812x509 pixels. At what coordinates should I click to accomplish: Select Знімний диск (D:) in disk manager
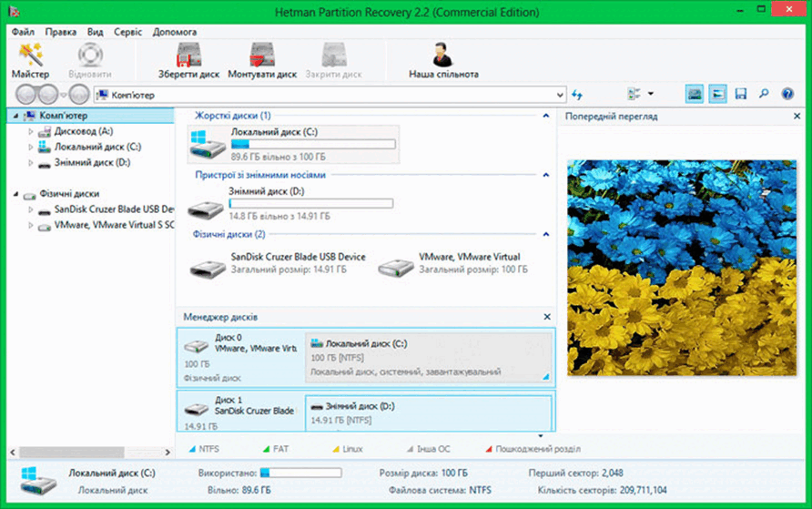428,412
